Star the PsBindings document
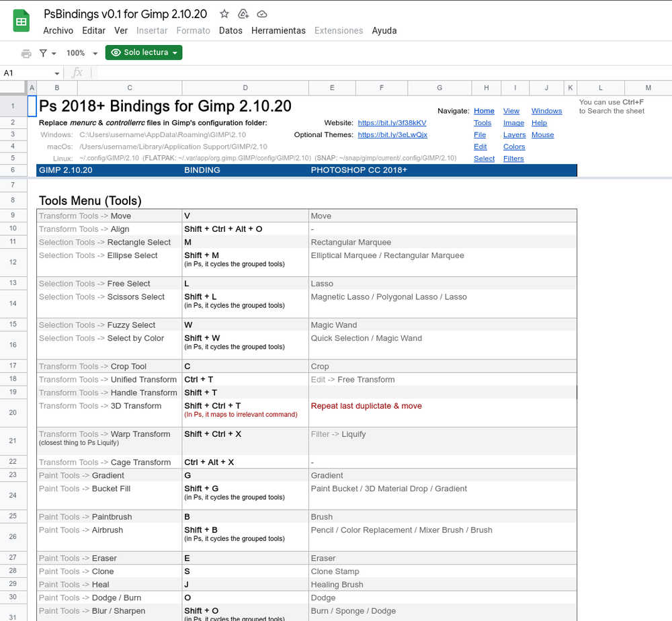Viewport: 672px width, 621px height. [x=224, y=13]
